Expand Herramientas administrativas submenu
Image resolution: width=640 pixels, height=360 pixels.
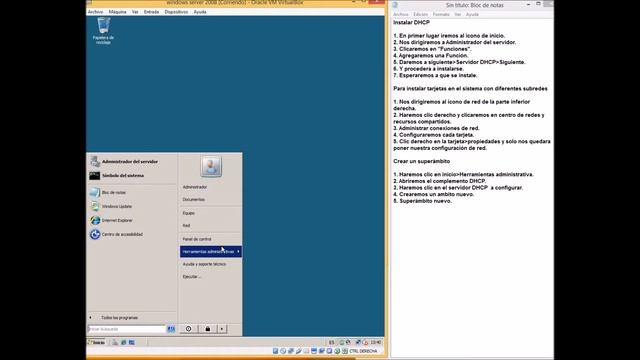pos(211,251)
